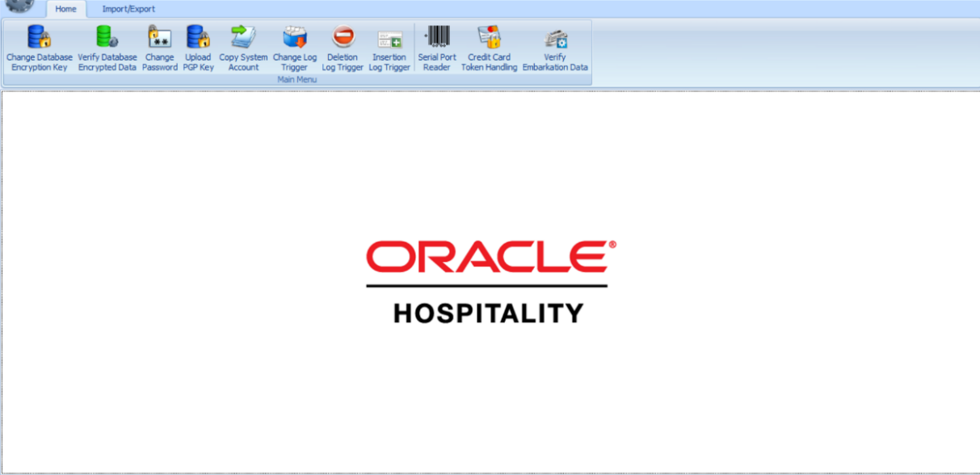
Task: Click the Main Menu group label
Action: (296, 80)
